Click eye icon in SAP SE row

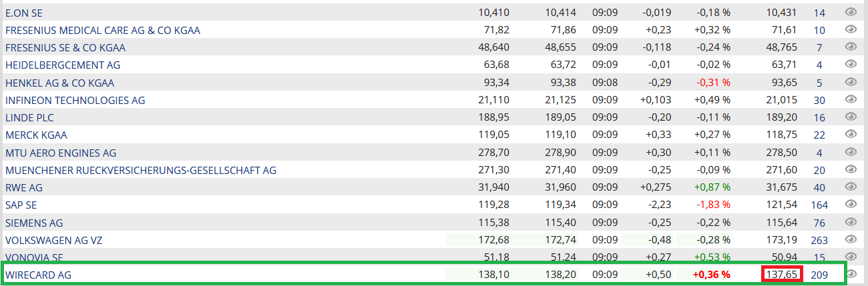(x=850, y=204)
